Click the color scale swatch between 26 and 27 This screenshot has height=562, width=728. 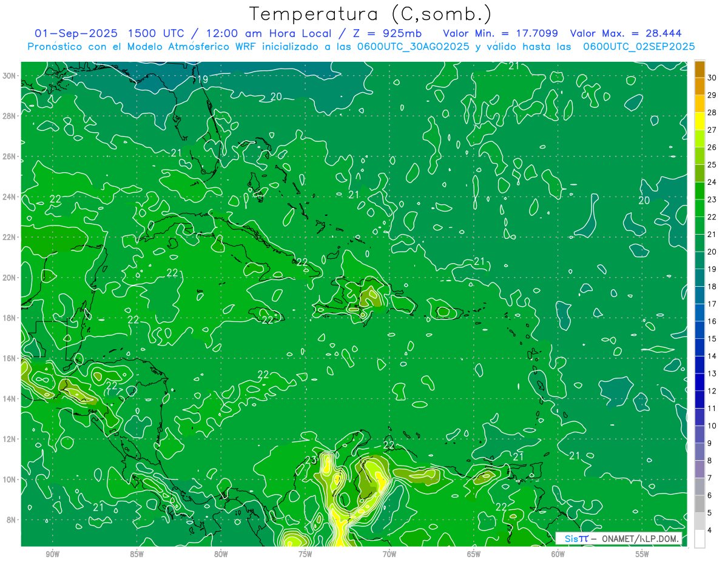click(699, 138)
